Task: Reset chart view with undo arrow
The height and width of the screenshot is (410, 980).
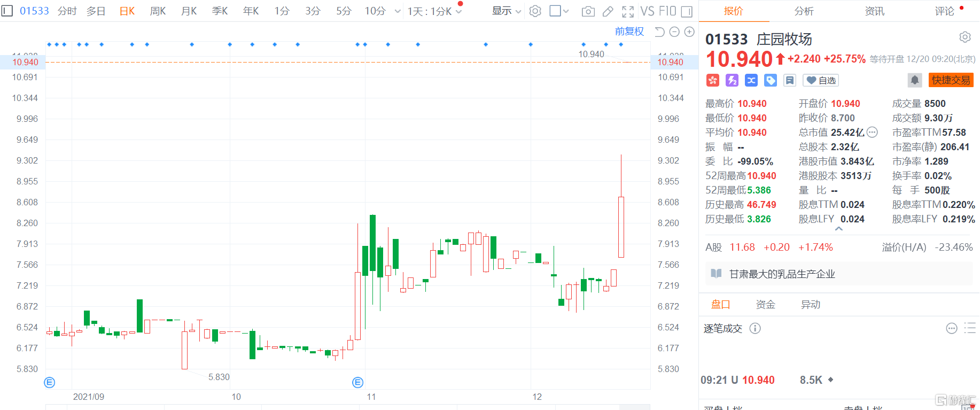Action: (659, 32)
